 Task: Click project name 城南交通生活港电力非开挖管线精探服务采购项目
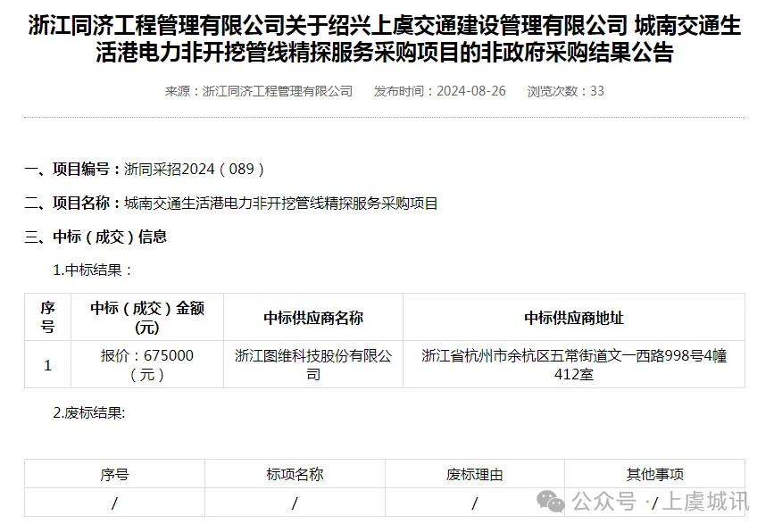(281, 204)
